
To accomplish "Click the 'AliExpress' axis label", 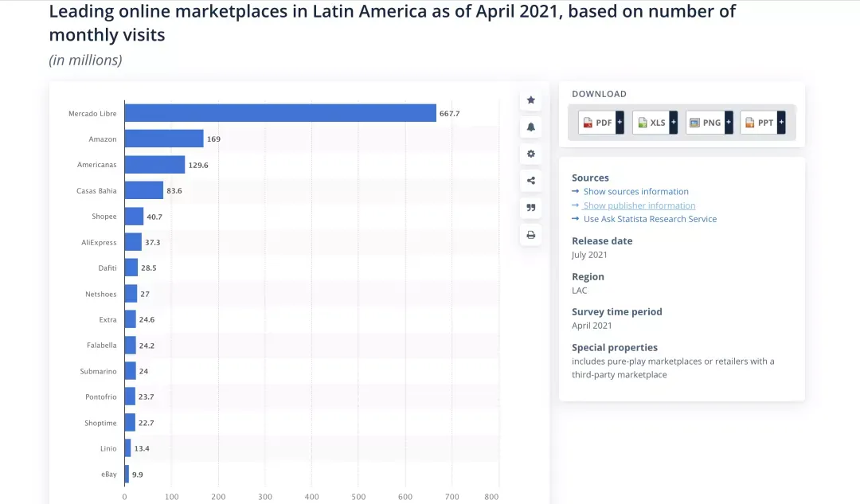I will pos(100,242).
